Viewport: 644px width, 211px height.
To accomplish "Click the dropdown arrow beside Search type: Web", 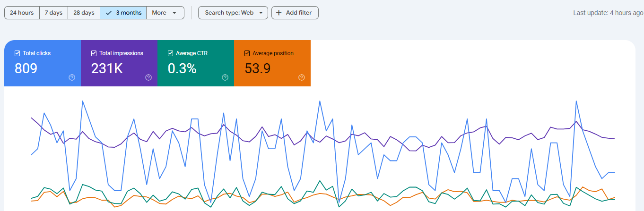I will pyautogui.click(x=261, y=13).
